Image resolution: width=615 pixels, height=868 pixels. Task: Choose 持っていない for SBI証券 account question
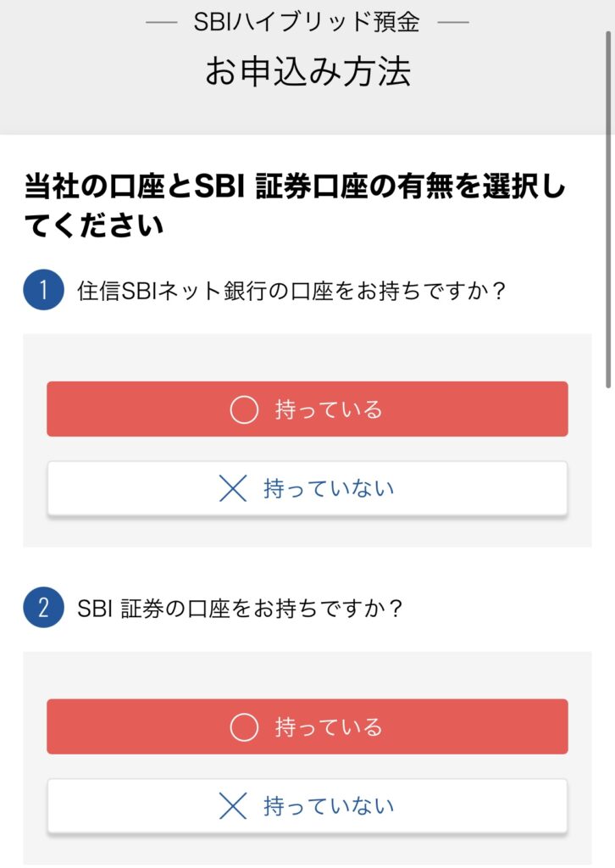(307, 805)
